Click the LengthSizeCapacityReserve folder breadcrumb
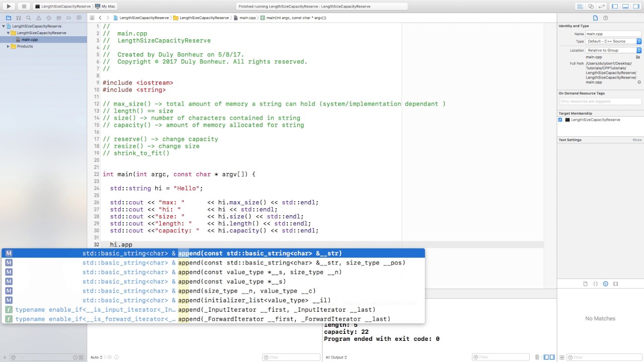Viewport: 644px width, 362px height. click(x=201, y=18)
